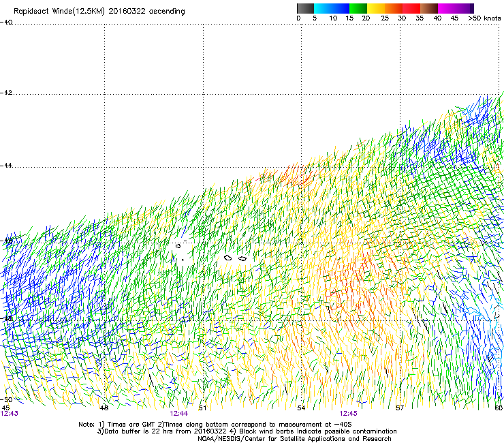Click the red 30-35 knots color swatch
The height and width of the screenshot is (443, 504).
coord(411,8)
